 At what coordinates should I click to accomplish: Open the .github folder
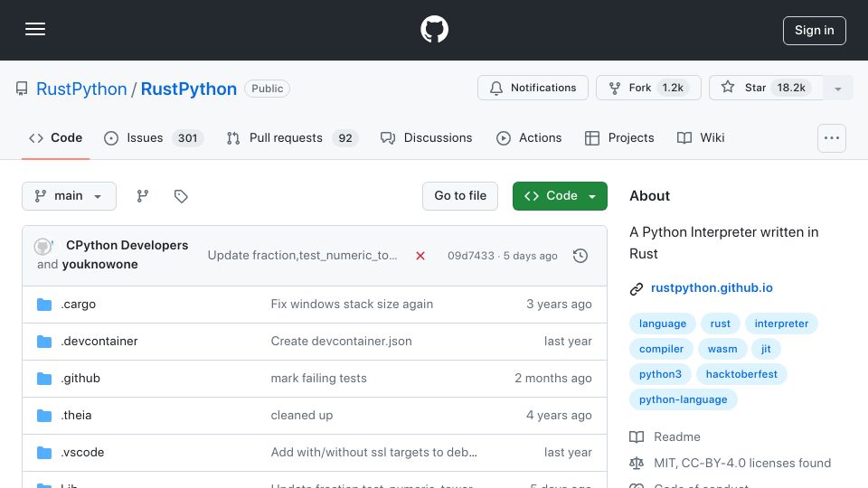(80, 379)
